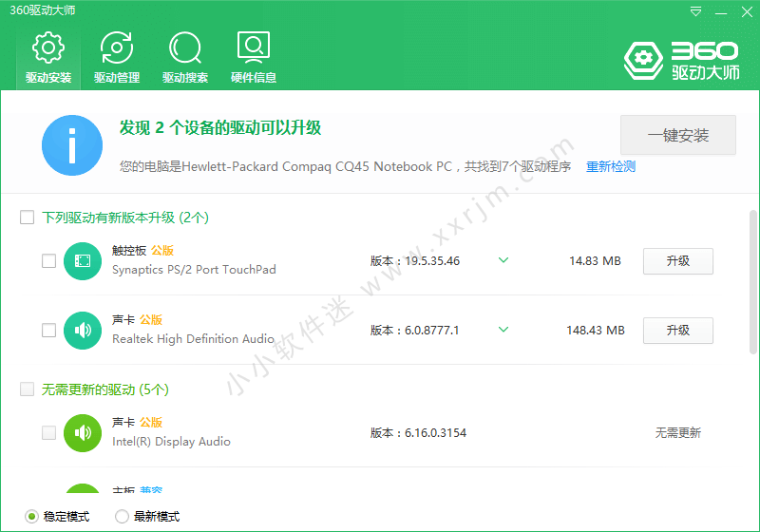Click version 6.16.0.3154 text
Screen dimensions: 760x532
pyautogui.click(x=418, y=432)
